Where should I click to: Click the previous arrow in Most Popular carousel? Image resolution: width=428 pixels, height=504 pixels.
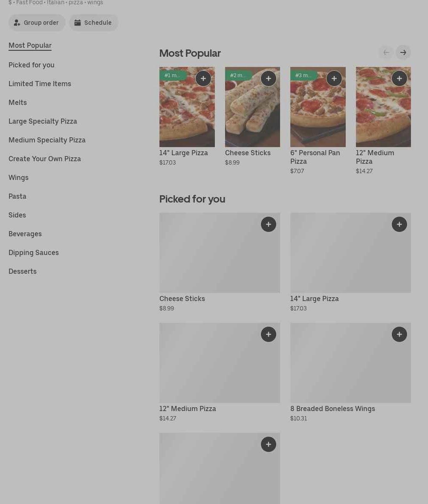coord(386,52)
